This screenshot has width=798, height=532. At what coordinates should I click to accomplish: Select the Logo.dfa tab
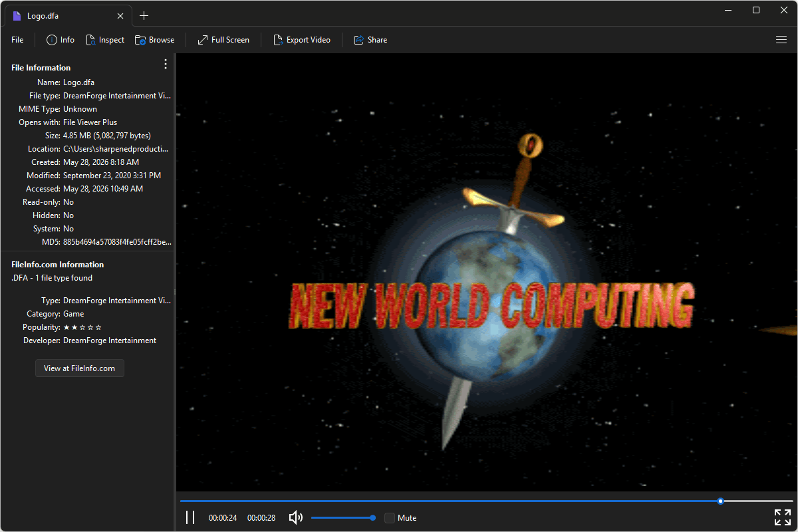point(66,16)
